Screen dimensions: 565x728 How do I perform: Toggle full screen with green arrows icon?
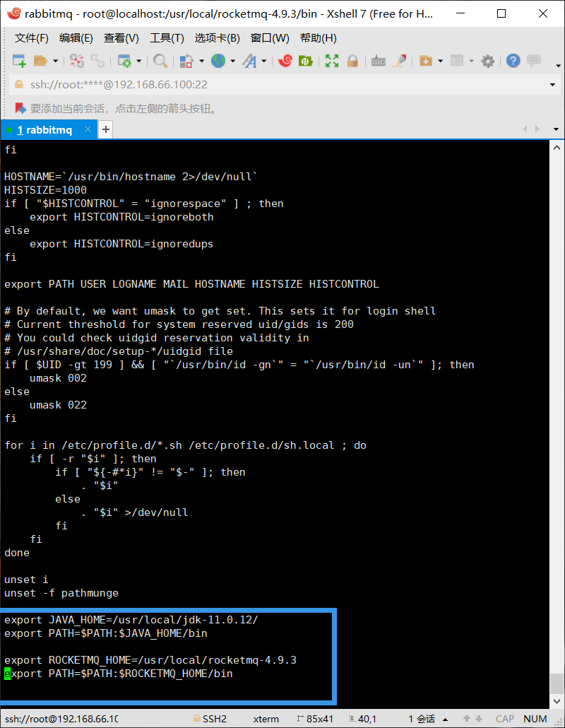point(332,61)
